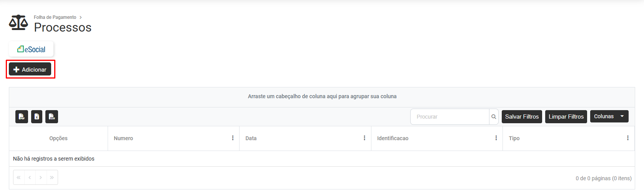This screenshot has height=196, width=644.
Task: Focus the Procurar search field
Action: pos(450,117)
